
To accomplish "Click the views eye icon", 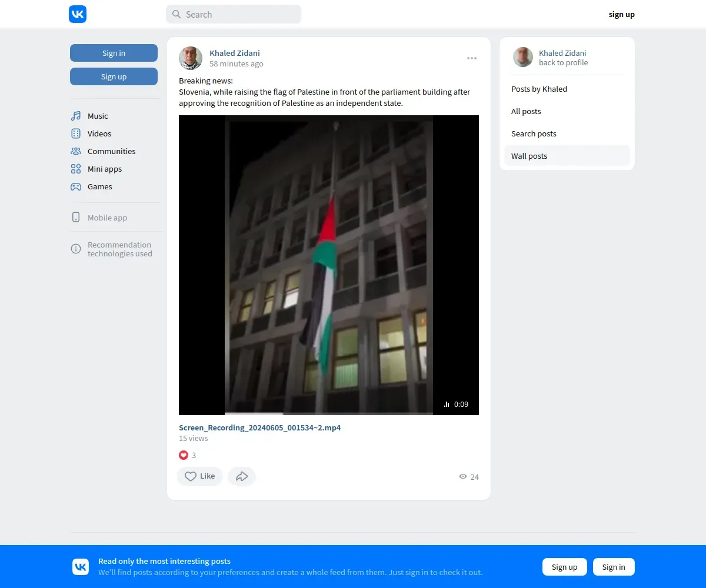I will [x=463, y=477].
